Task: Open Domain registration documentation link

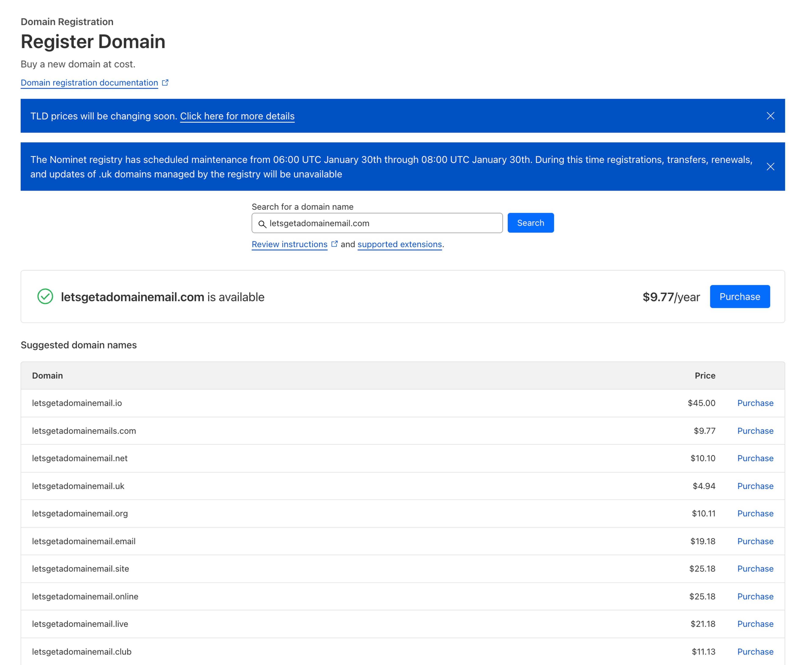Action: pyautogui.click(x=89, y=83)
